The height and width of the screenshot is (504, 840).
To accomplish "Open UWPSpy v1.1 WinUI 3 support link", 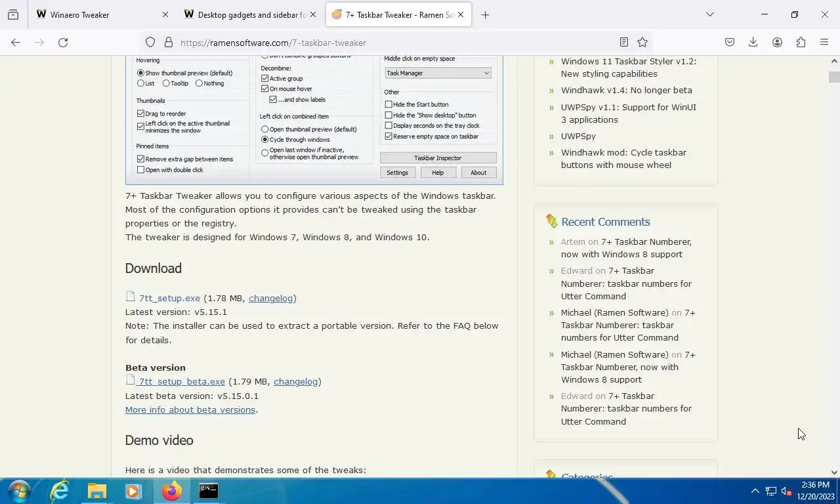I will point(629,113).
